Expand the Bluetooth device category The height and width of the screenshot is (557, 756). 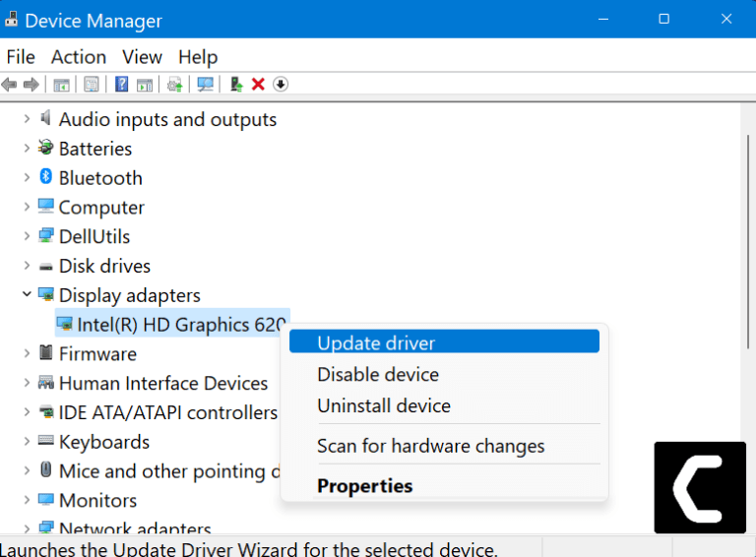point(27,178)
